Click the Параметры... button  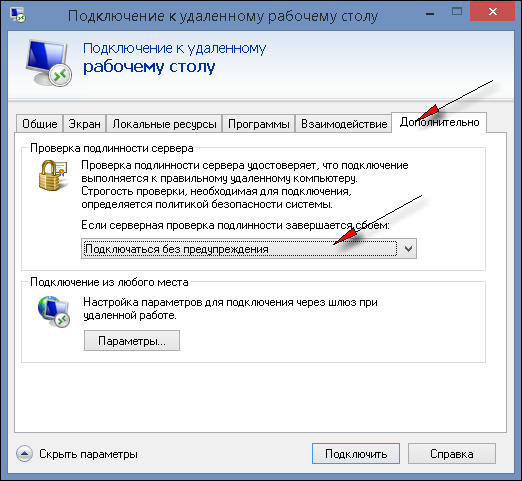click(x=132, y=341)
